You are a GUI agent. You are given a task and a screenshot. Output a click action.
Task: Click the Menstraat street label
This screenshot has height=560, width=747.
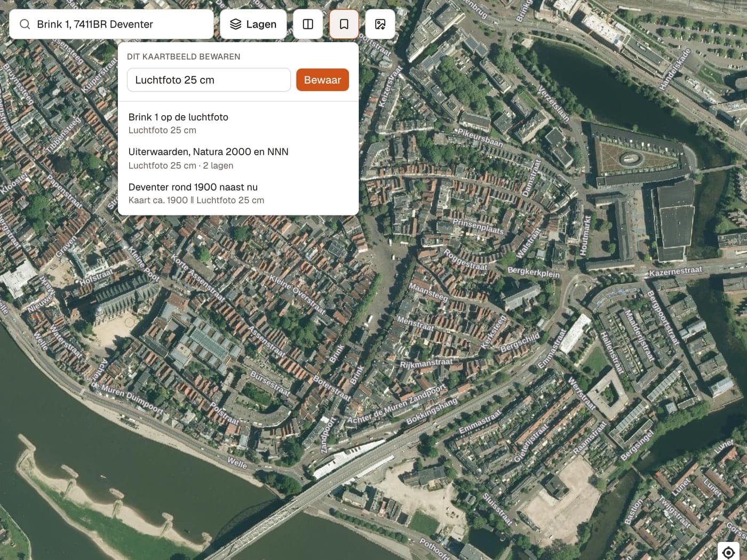[416, 324]
